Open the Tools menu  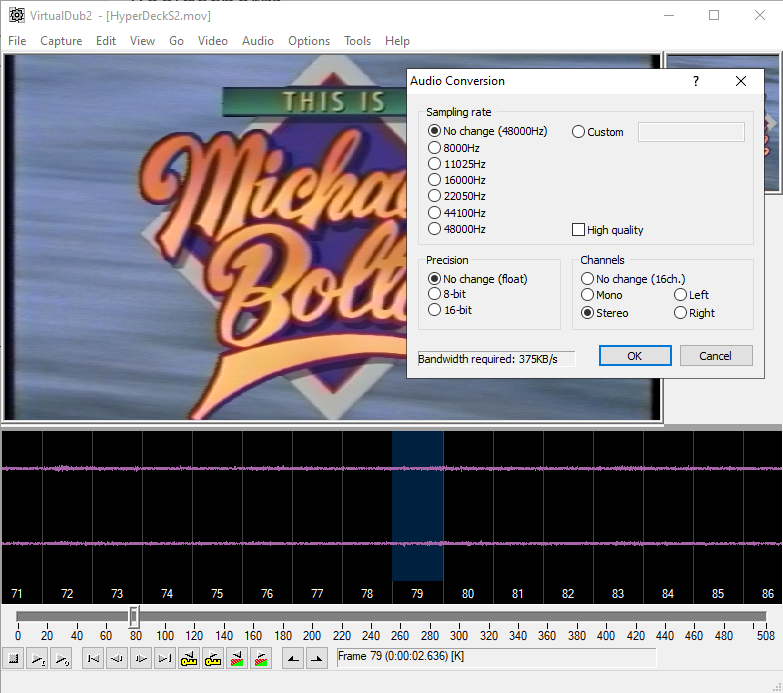coord(357,41)
